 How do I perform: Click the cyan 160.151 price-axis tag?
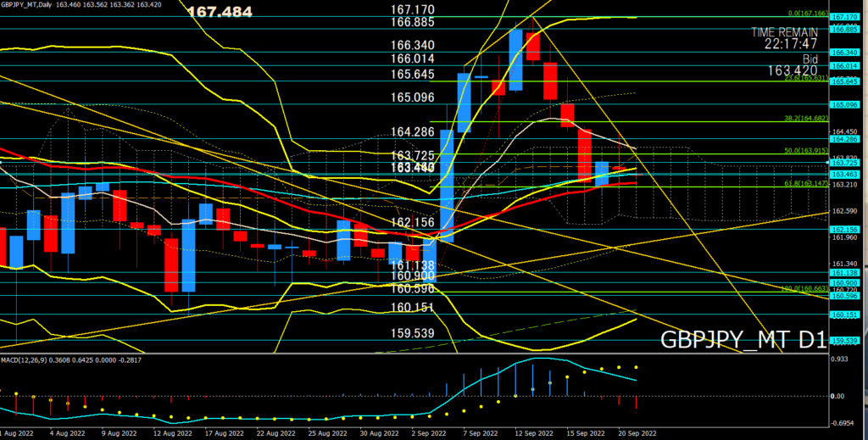click(845, 315)
